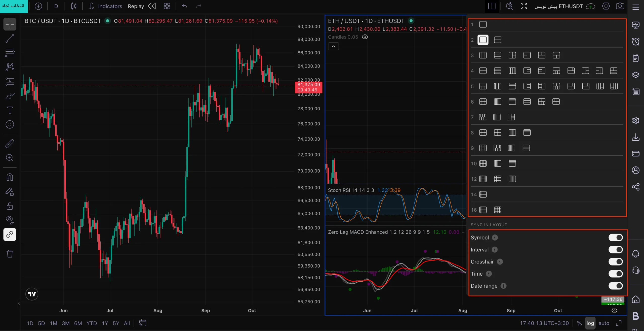Select the text annotation tool
644x331 pixels.
coord(10,110)
